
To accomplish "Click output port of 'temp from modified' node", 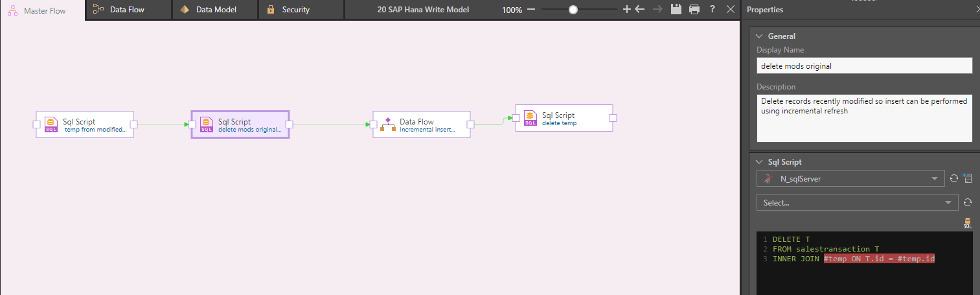I will [134, 124].
